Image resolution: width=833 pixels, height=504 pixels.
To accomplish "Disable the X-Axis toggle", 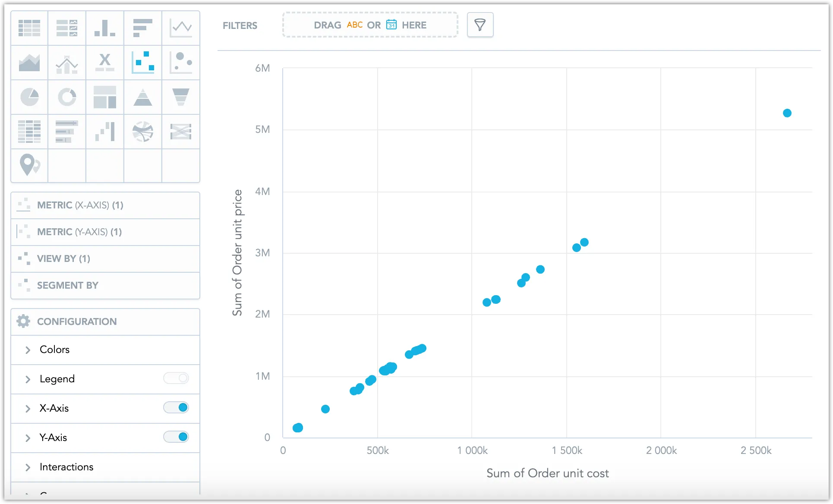I will (176, 407).
